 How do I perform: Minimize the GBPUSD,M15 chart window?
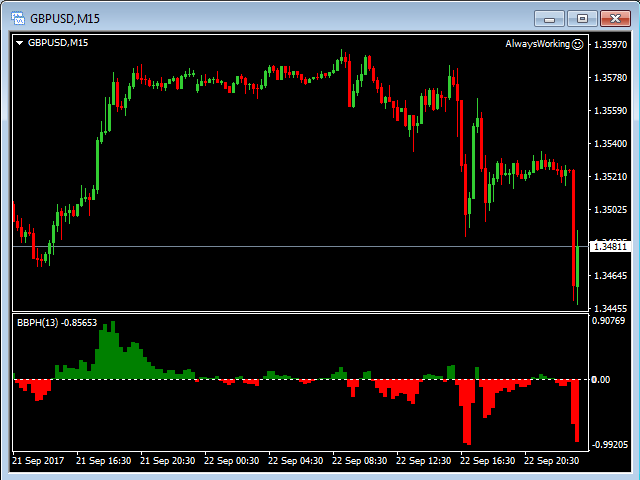pos(551,18)
